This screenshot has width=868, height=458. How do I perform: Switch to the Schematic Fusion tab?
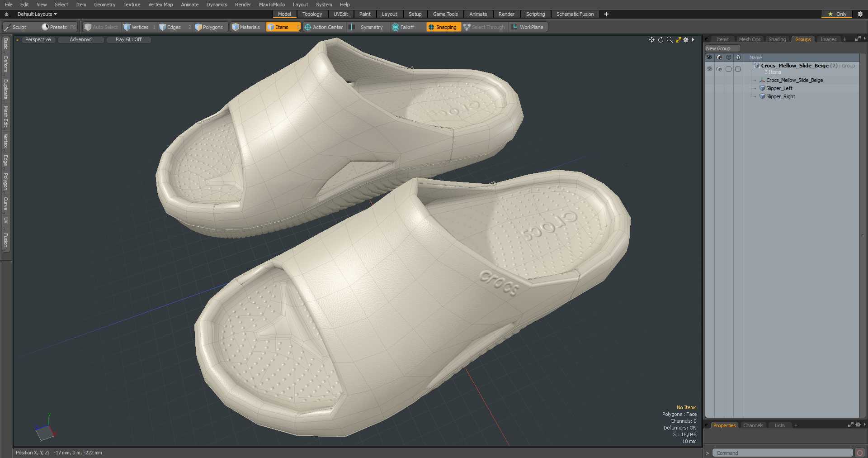575,14
